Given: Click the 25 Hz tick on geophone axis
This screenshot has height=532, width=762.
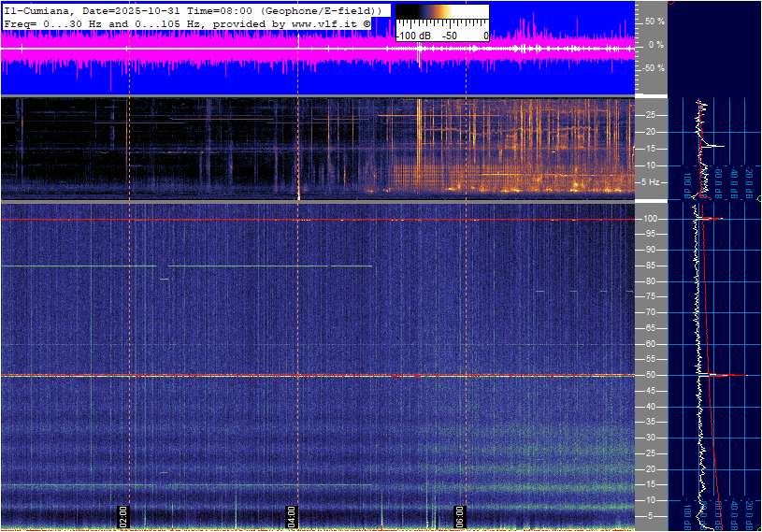Looking at the screenshot, I should (650, 115).
